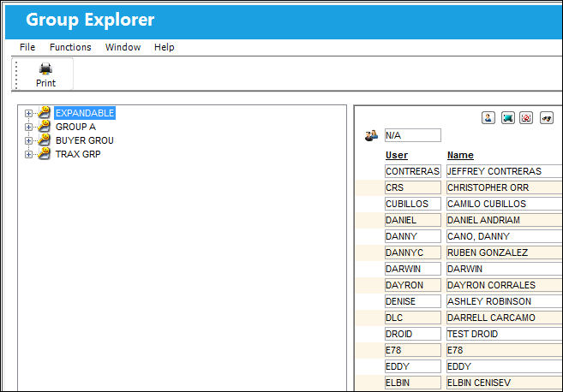This screenshot has height=392, width=563.
Task: Click the DARRELL CARCAMO name cell
Action: (505, 318)
